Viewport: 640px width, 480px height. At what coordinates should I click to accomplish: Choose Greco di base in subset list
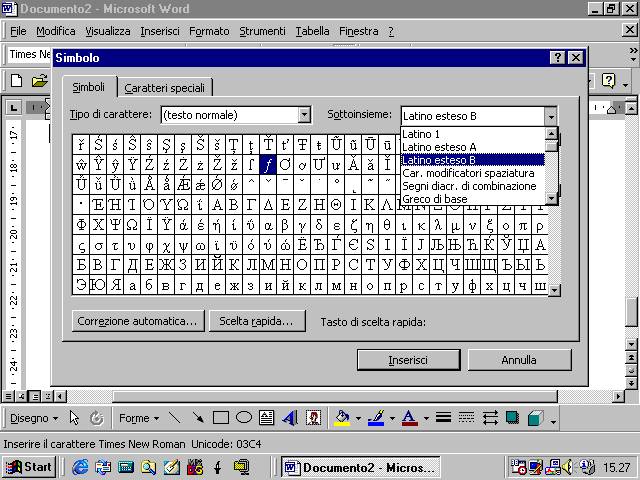coord(473,199)
